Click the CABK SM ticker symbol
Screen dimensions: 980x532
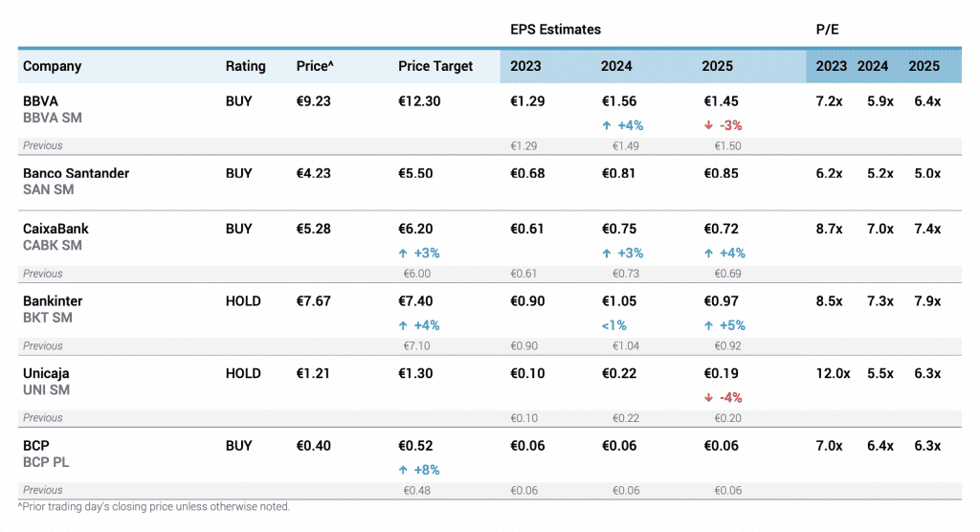[x=52, y=246]
